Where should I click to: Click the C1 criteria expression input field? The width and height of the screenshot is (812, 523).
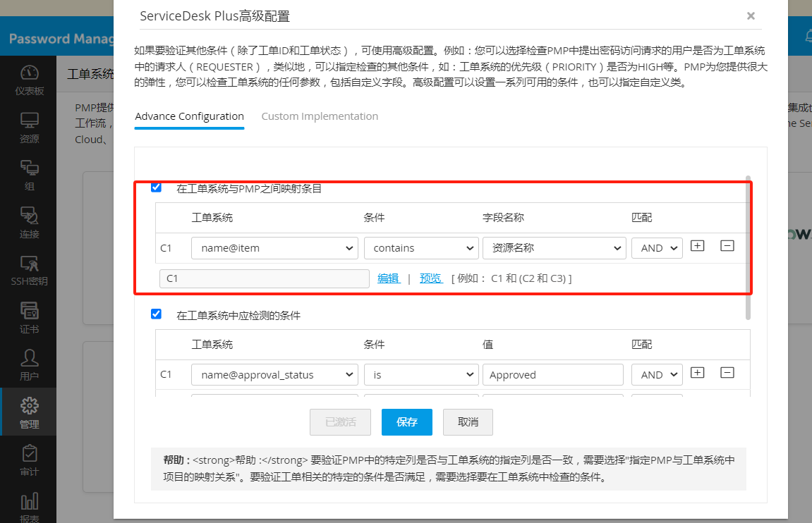point(264,278)
